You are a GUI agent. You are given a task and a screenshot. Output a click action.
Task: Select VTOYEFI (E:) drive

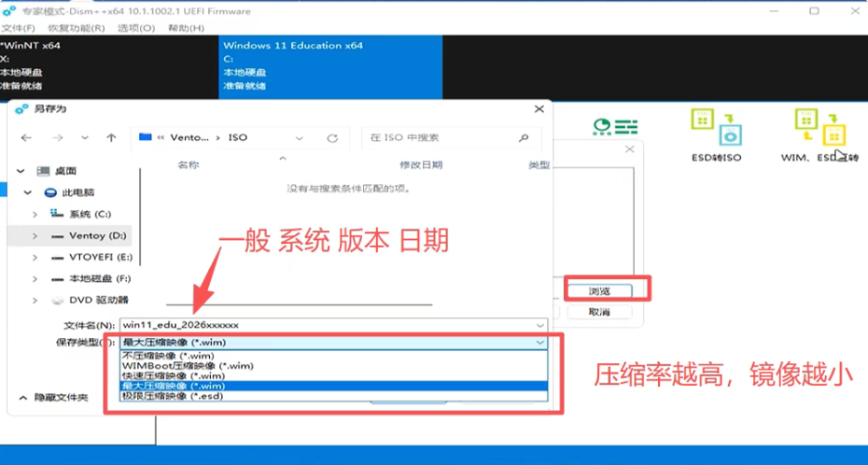pos(101,258)
